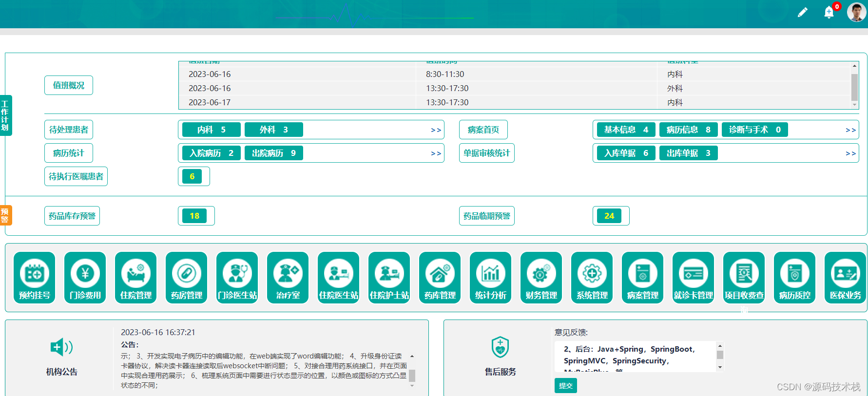Viewport: 868px width, 396px height.
Task: Click the 病案首页 button
Action: pos(483,130)
